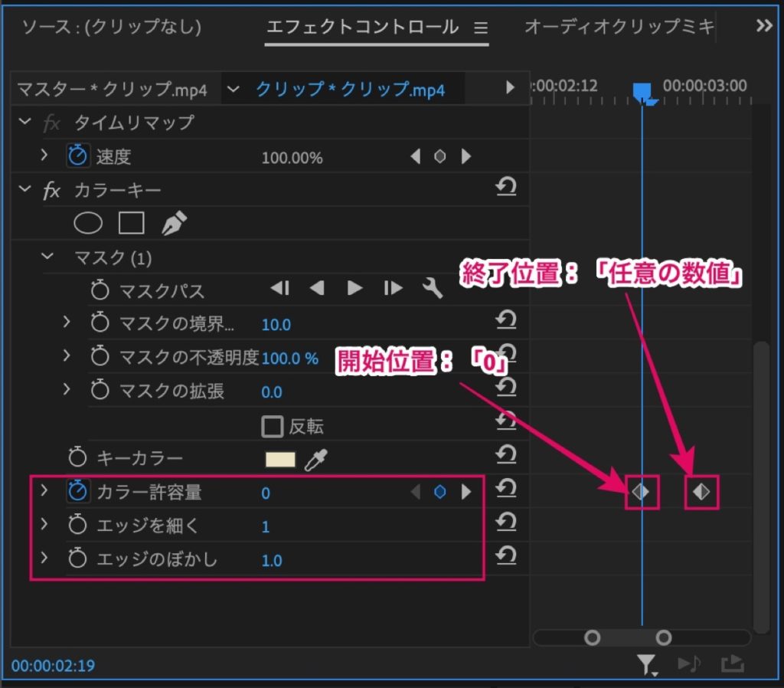The width and height of the screenshot is (784, 688).
Task: Click the 00:00:02:19 timecode field
Action: click(53, 666)
